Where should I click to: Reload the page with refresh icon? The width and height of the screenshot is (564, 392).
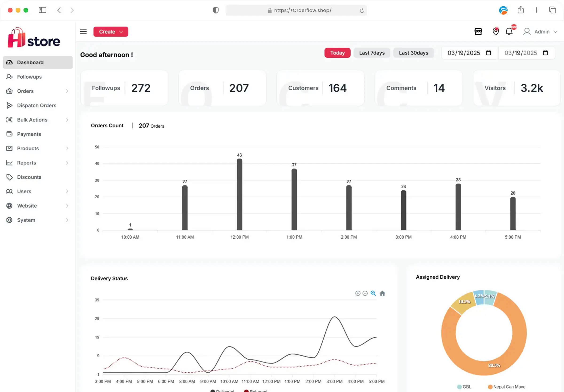[x=362, y=11]
